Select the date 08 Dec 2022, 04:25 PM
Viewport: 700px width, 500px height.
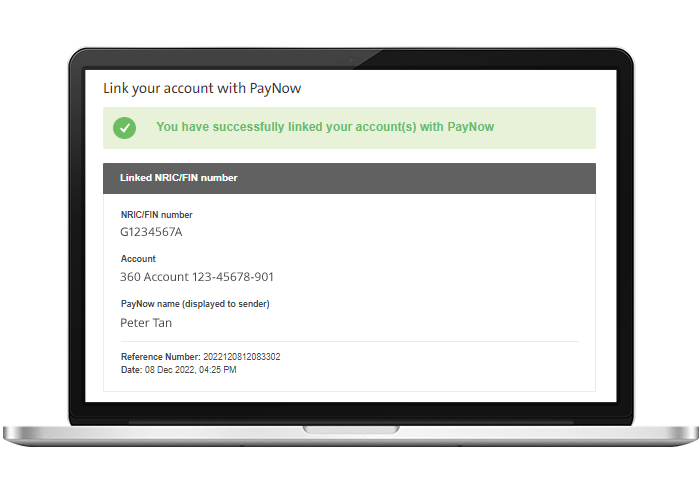(x=191, y=370)
